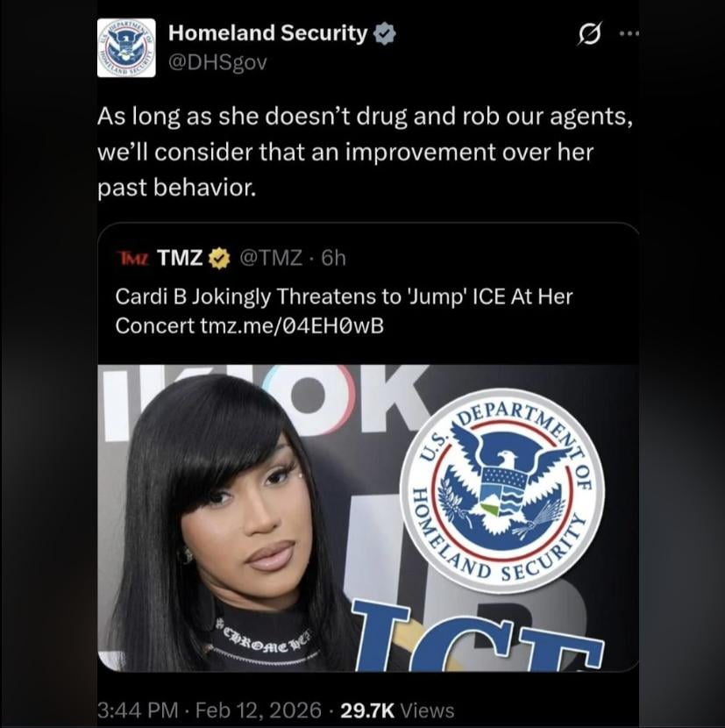Click the 6h timestamp on quoted tweet

(x=334, y=258)
